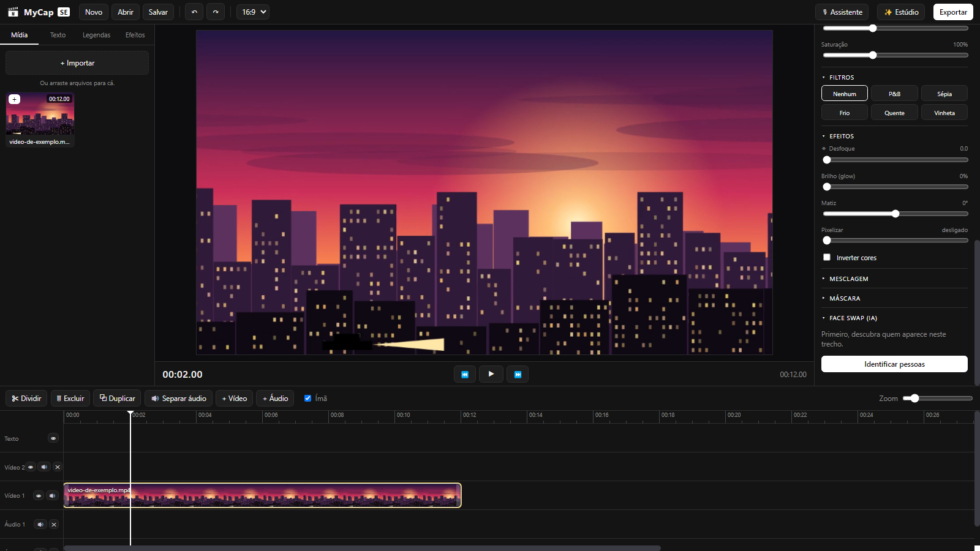The image size is (980, 551).
Task: Adjust the timeline Zoom slider
Action: [938, 399]
